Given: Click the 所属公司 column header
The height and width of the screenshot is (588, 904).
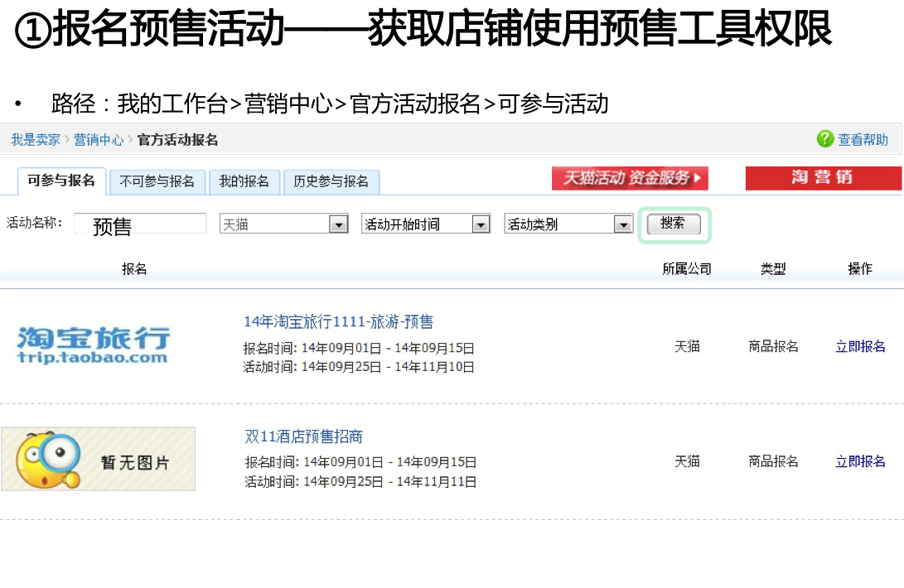Looking at the screenshot, I should [687, 268].
